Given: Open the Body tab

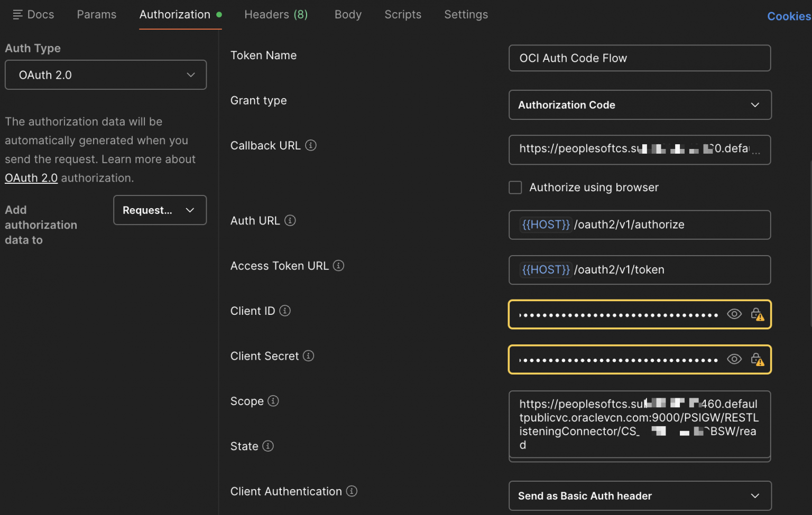Looking at the screenshot, I should tap(348, 15).
